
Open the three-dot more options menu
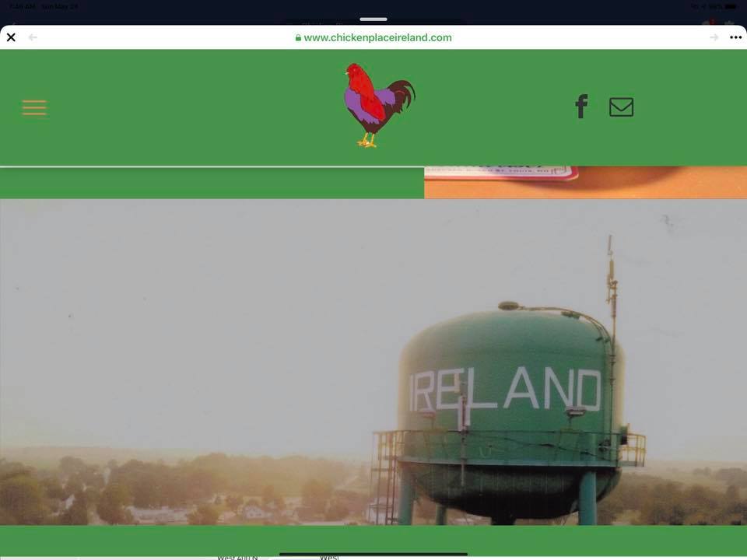coord(735,37)
